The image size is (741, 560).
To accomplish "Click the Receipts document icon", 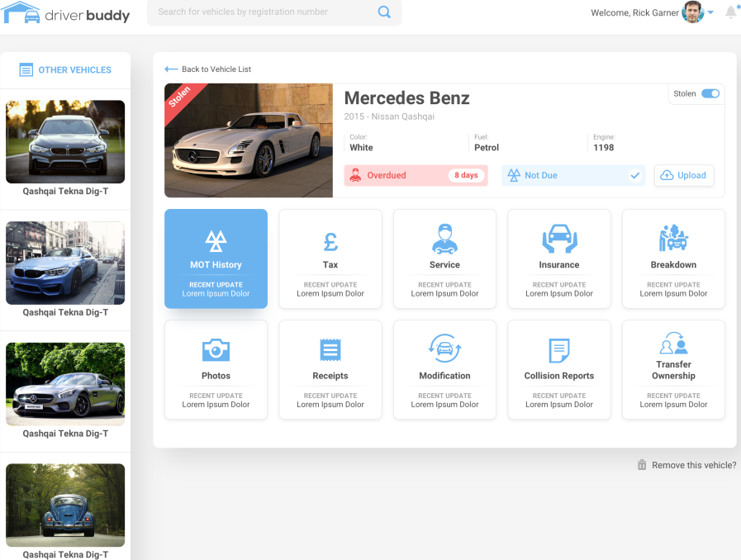I will point(330,350).
